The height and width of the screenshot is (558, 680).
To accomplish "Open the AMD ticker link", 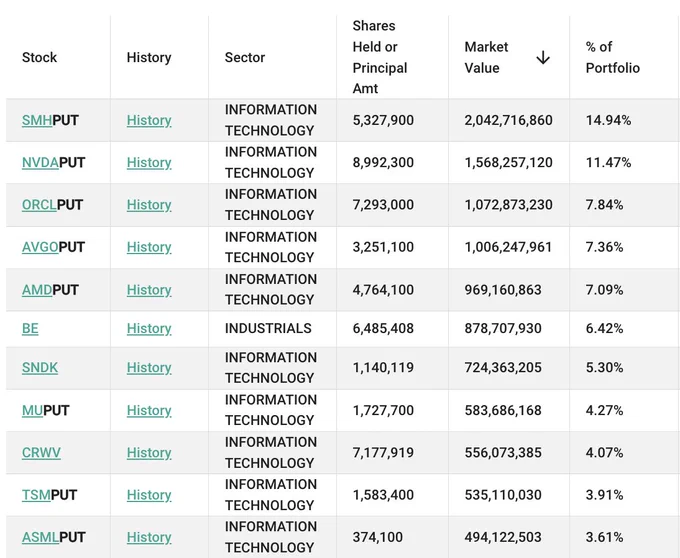I will point(37,290).
